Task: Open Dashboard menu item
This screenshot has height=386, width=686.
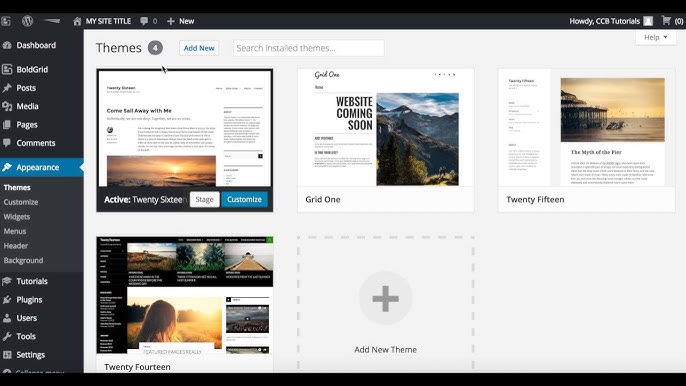Action: pyautogui.click(x=36, y=45)
